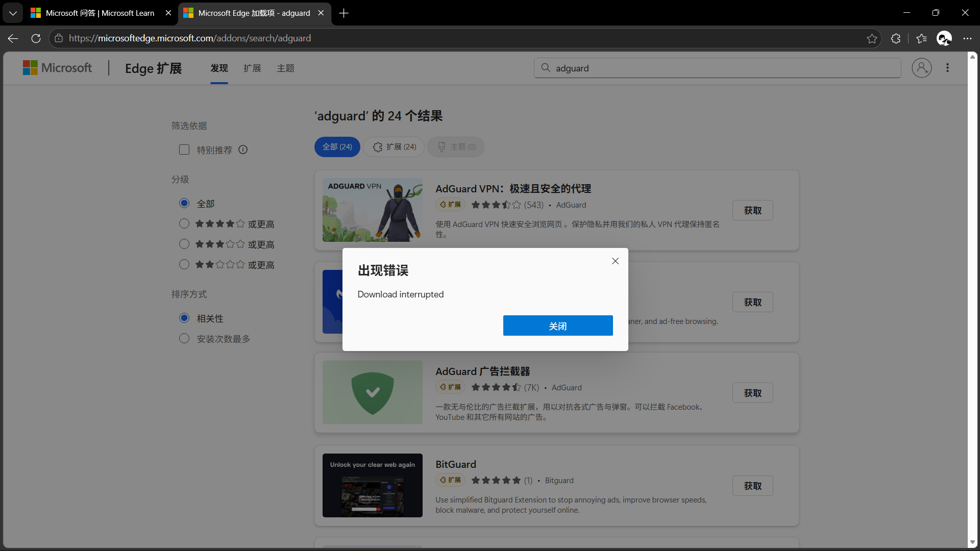Screen dimensions: 980x551
Task: Open the AdGuard 广告拦截器 shield thumbnail
Action: tap(373, 392)
